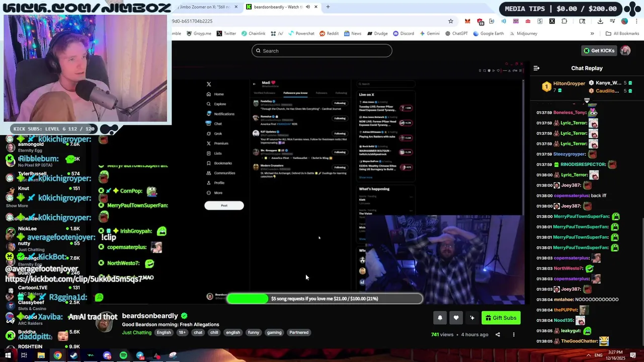Open the Twitter bookmark
Screen dimensions: 644x362
[226, 34]
